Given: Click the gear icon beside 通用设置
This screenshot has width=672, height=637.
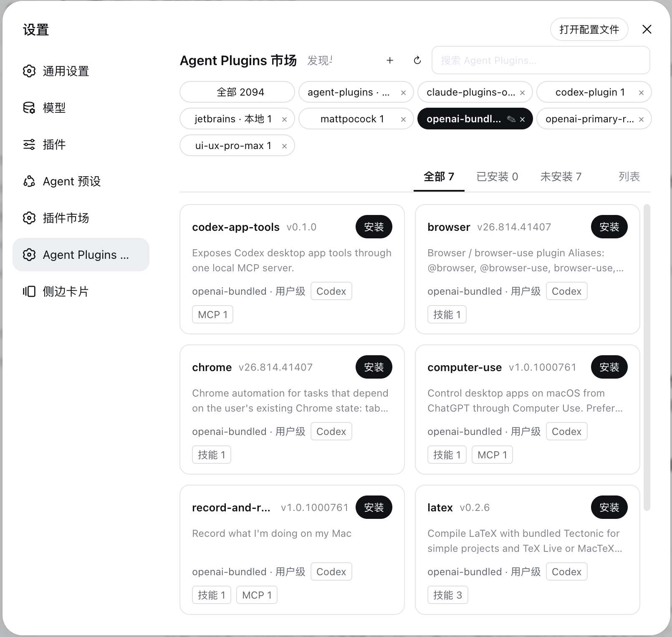Looking at the screenshot, I should click(29, 71).
